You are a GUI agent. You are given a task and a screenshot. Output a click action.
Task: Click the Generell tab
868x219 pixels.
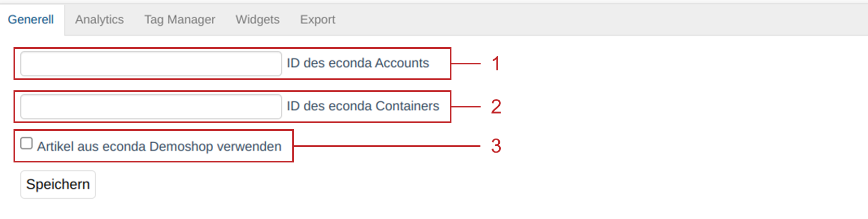click(31, 20)
